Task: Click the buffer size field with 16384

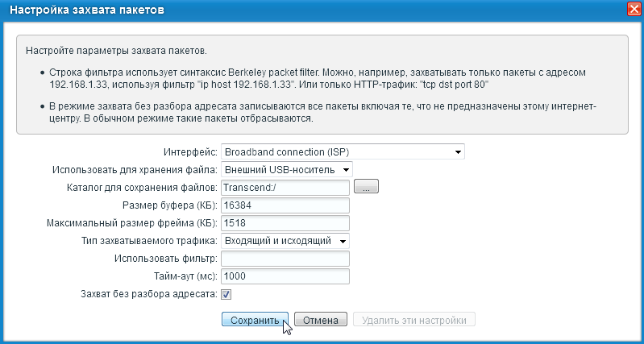Action: [x=285, y=205]
